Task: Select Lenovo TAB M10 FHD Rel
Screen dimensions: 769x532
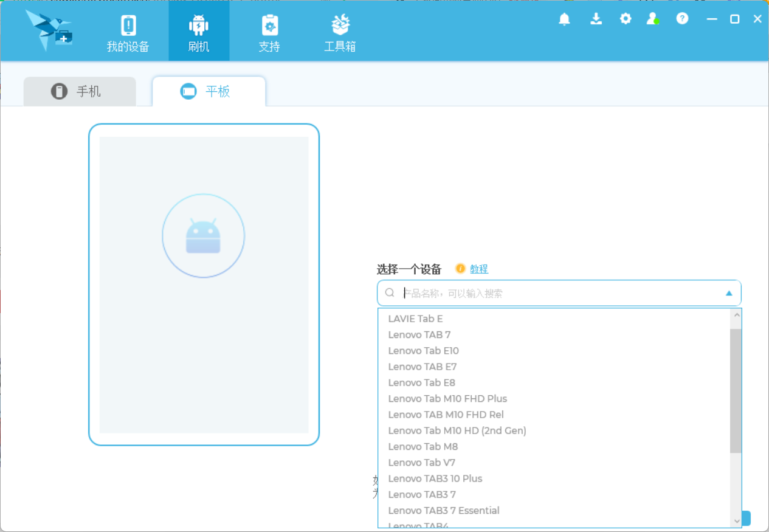Action: coord(554,415)
